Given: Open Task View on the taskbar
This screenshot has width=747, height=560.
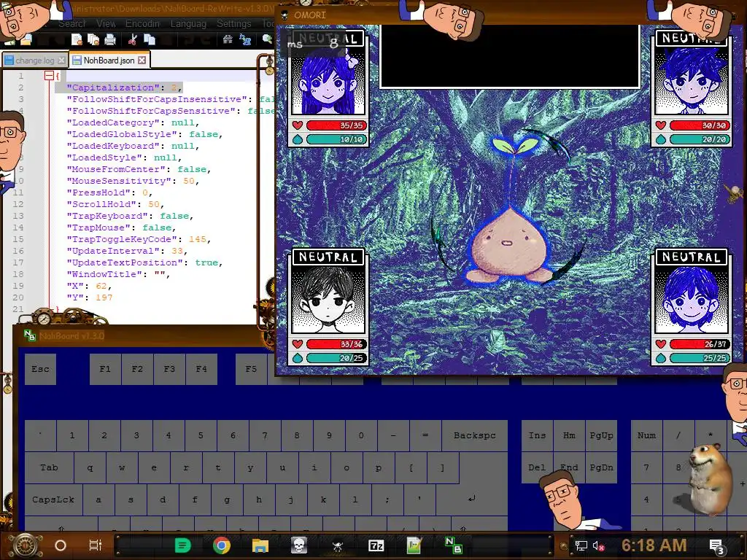Looking at the screenshot, I should pyautogui.click(x=96, y=545).
